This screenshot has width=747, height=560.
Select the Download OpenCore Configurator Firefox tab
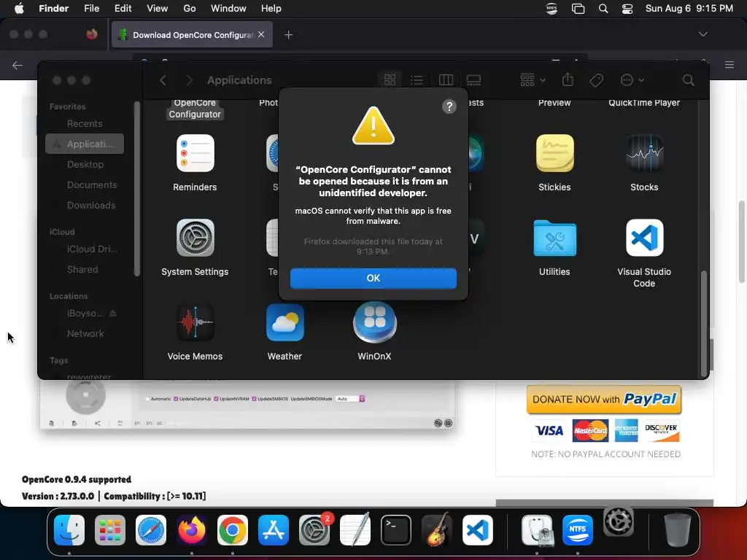tap(192, 35)
